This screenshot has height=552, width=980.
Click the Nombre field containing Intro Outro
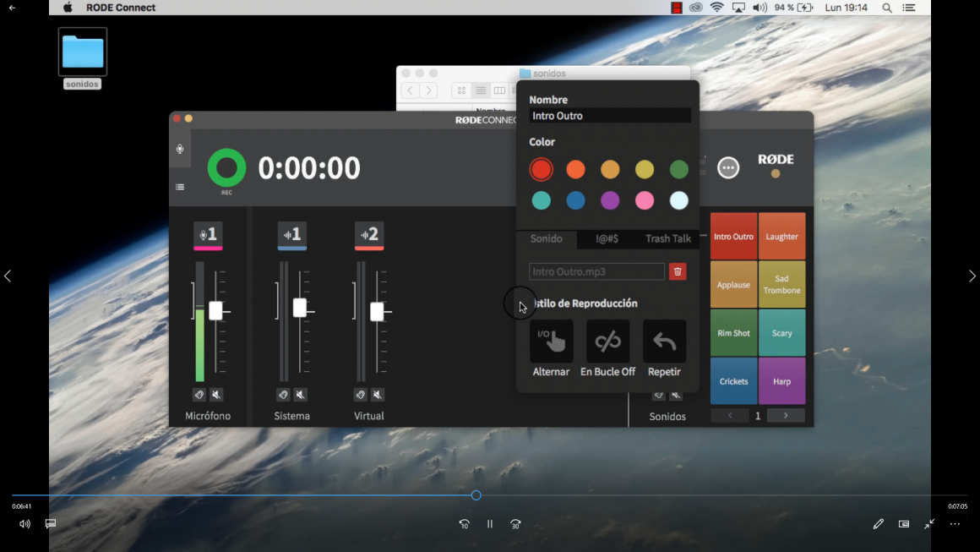click(x=609, y=116)
